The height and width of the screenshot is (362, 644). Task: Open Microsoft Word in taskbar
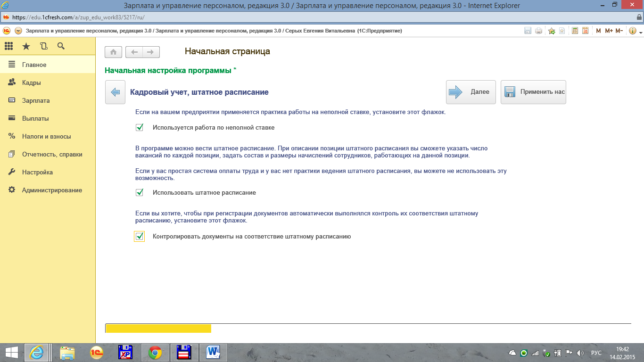tap(214, 353)
